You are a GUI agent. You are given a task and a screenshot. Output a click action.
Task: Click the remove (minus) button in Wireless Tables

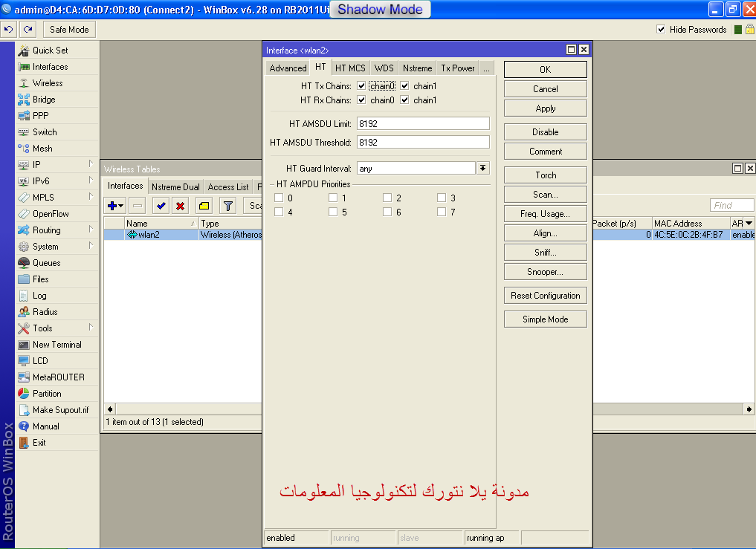[138, 206]
